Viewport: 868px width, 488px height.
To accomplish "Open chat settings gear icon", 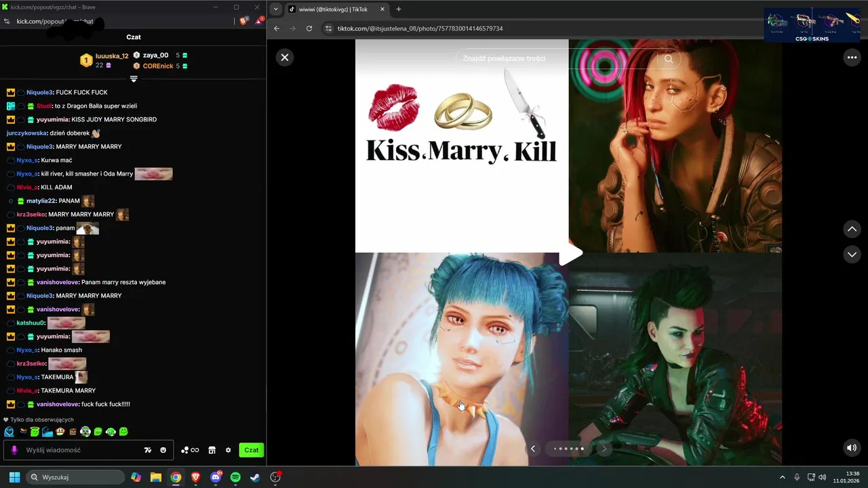I will point(228,450).
